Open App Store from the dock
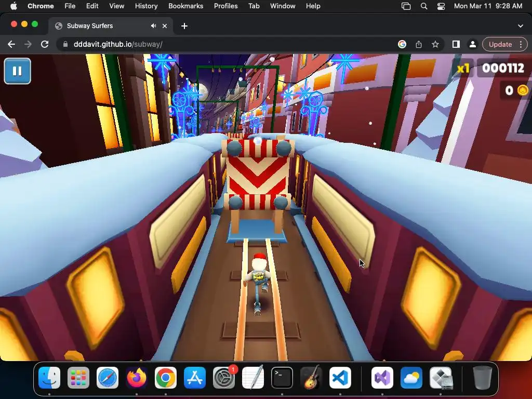 click(x=195, y=378)
